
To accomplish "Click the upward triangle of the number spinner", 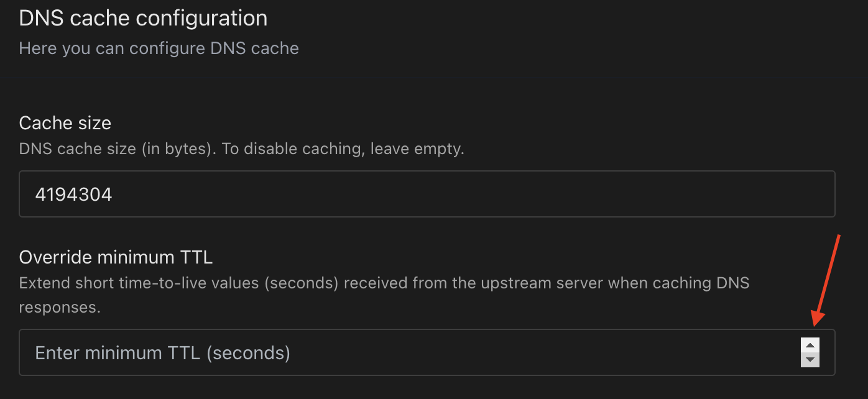I will (x=810, y=345).
